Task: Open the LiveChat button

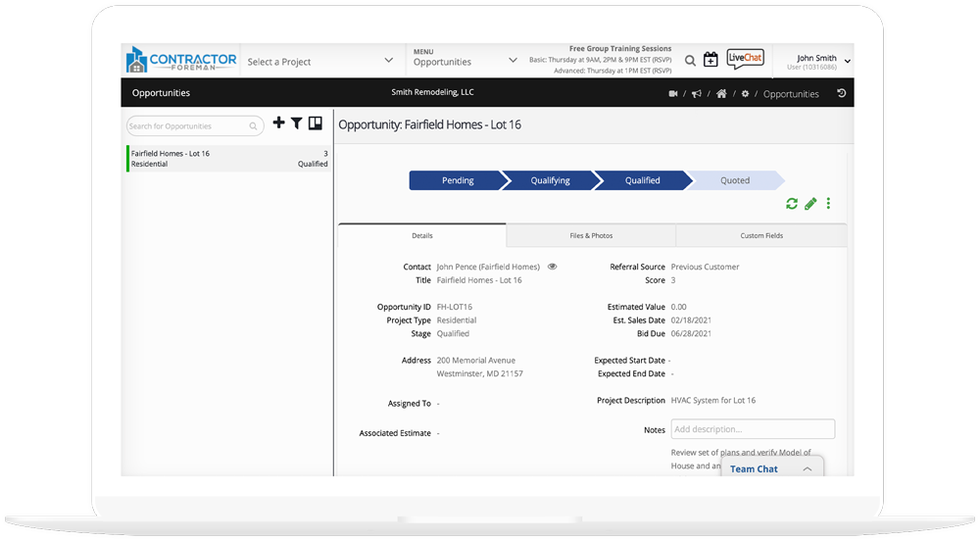Action: click(745, 60)
